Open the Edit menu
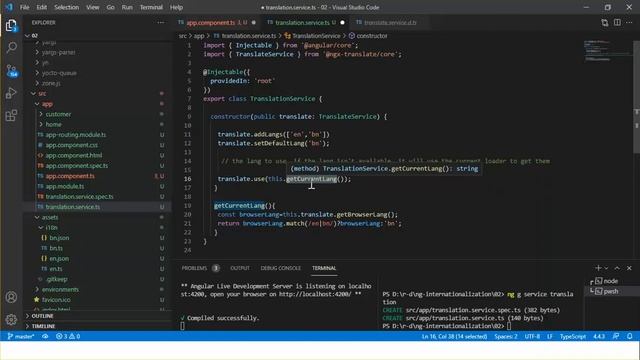This screenshot has width=640, height=360. [x=41, y=7]
